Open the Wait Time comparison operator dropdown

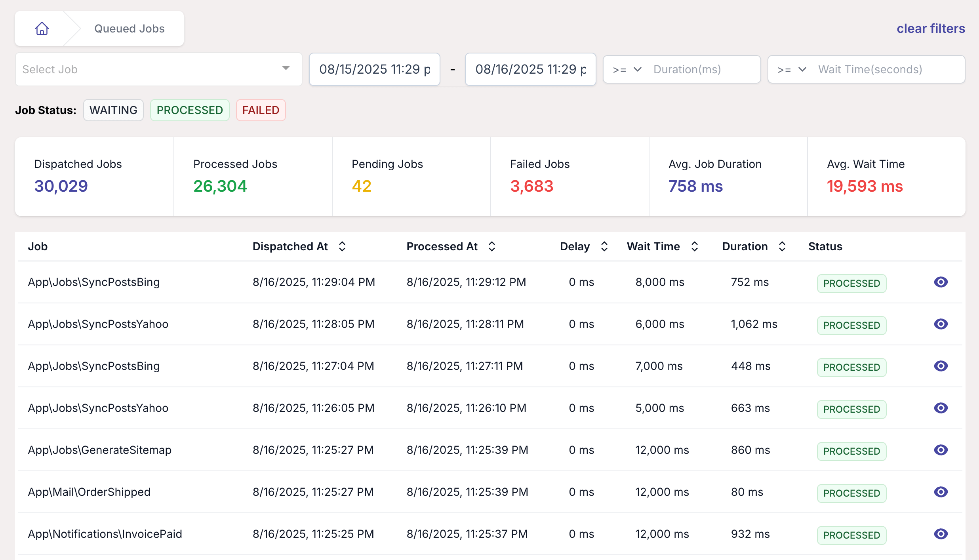coord(792,70)
